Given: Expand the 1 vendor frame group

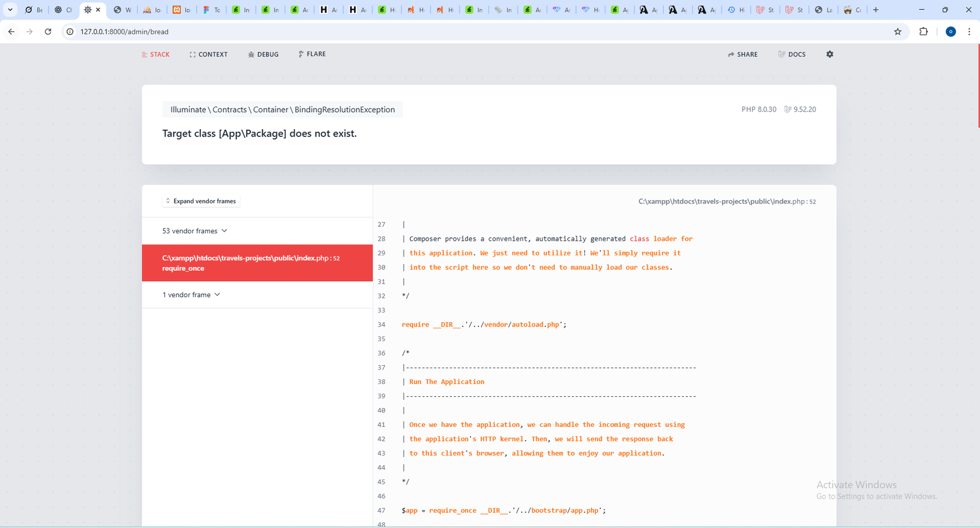Looking at the screenshot, I should pyautogui.click(x=191, y=295).
